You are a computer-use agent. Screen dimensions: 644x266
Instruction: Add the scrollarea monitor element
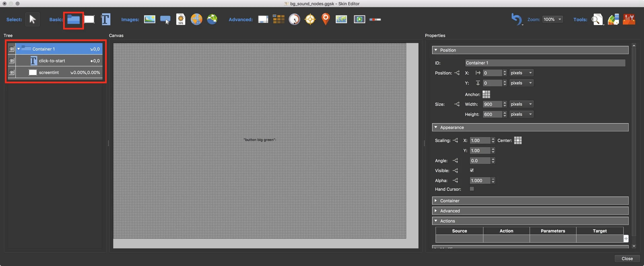point(263,19)
